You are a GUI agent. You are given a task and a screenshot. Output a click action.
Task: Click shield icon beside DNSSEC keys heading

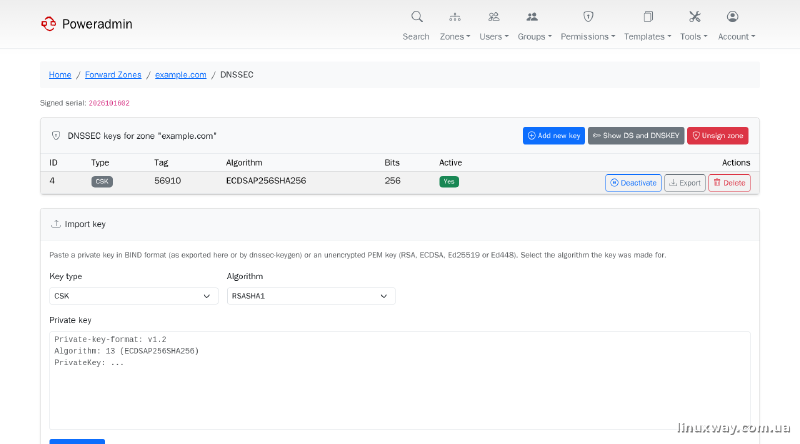tap(56, 136)
